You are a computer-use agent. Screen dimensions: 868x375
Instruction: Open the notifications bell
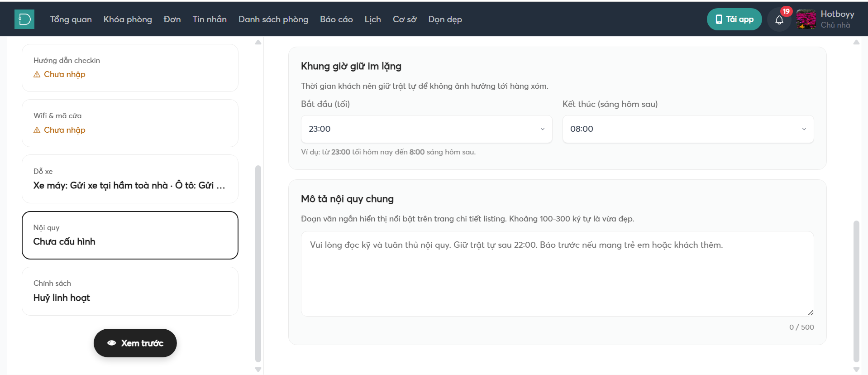coord(779,20)
